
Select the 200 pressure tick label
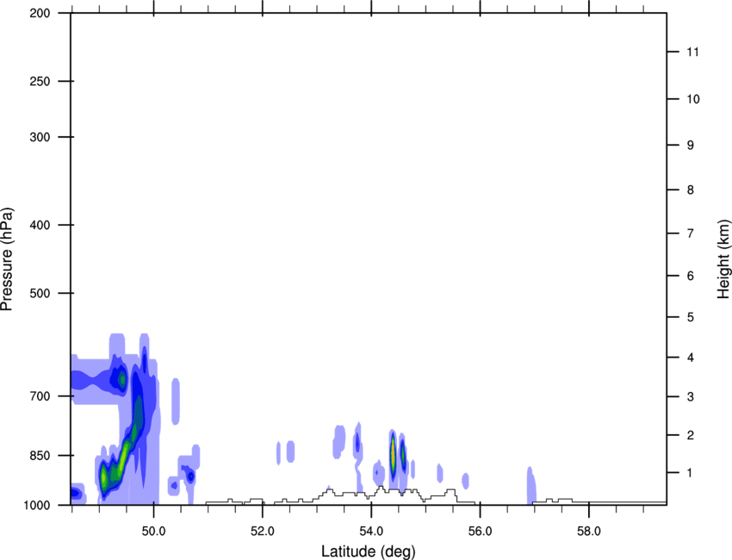(40, 13)
